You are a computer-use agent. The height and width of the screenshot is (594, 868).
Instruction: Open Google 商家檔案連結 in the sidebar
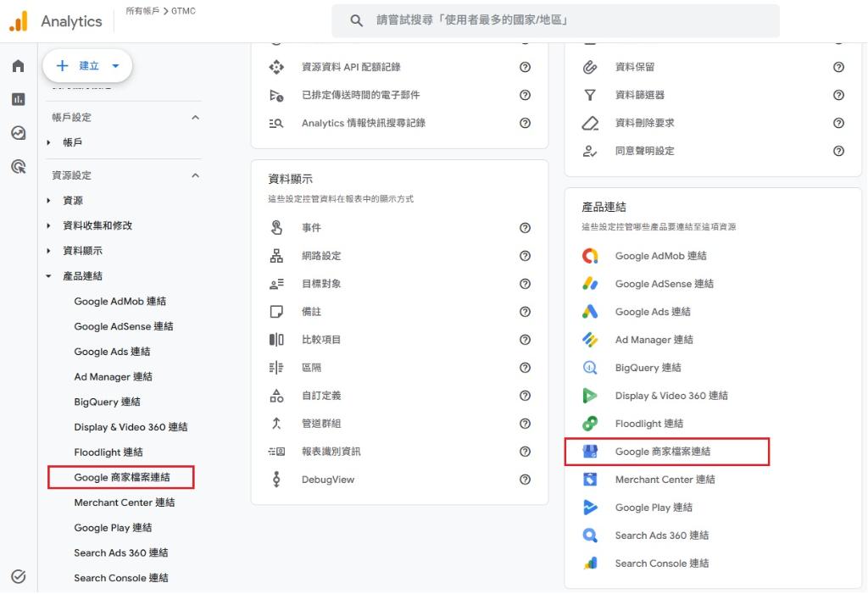point(122,477)
